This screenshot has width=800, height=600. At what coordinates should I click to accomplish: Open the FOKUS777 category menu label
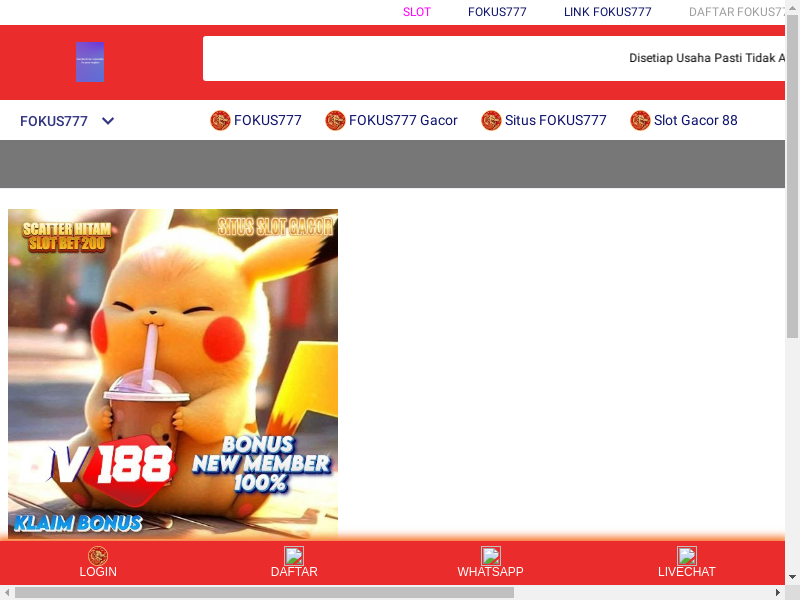pos(54,121)
